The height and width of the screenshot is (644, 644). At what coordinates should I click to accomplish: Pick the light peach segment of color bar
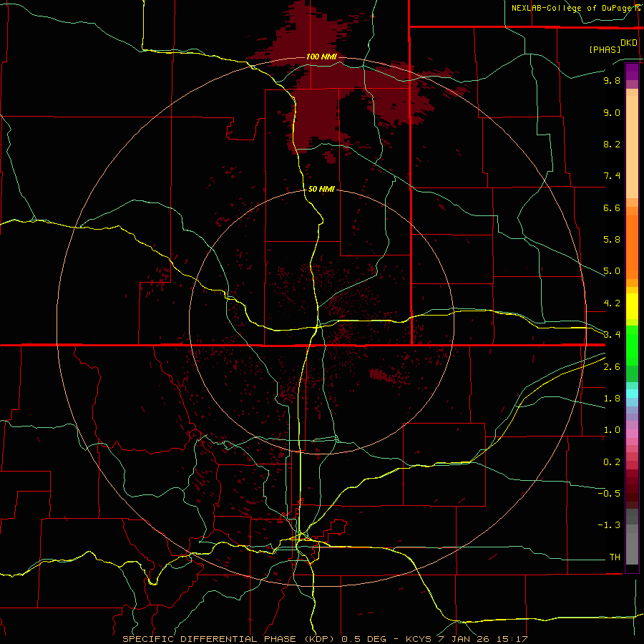632,147
